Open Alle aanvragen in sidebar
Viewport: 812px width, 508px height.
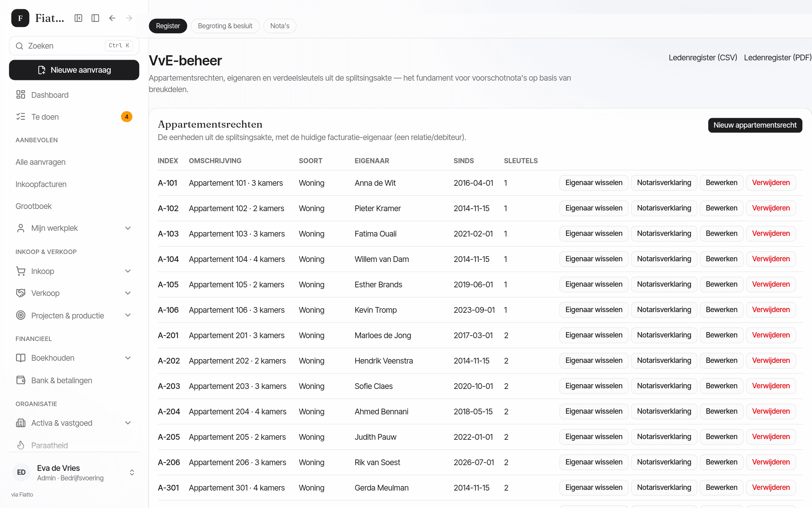pos(41,162)
